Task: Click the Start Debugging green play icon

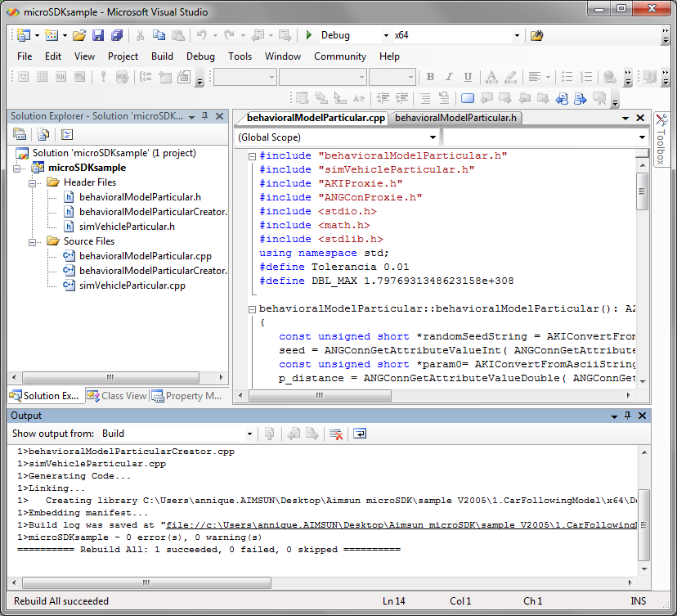Action: click(x=309, y=35)
